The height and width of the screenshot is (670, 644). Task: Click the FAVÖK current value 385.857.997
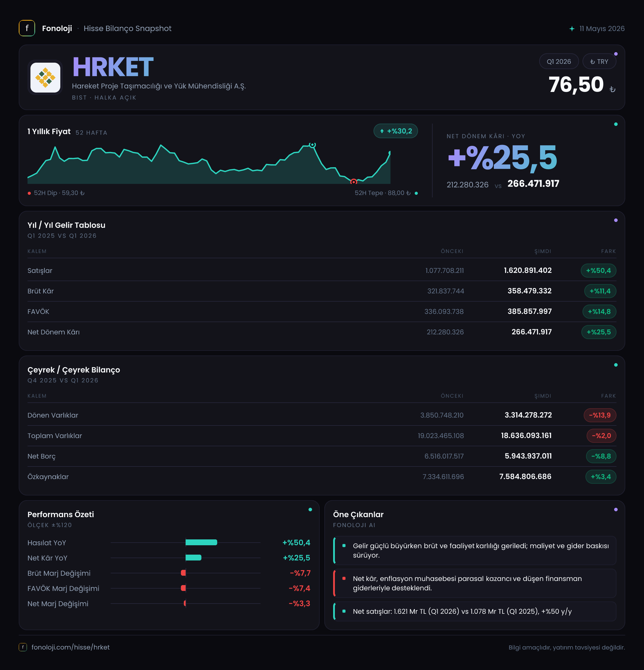tap(530, 311)
